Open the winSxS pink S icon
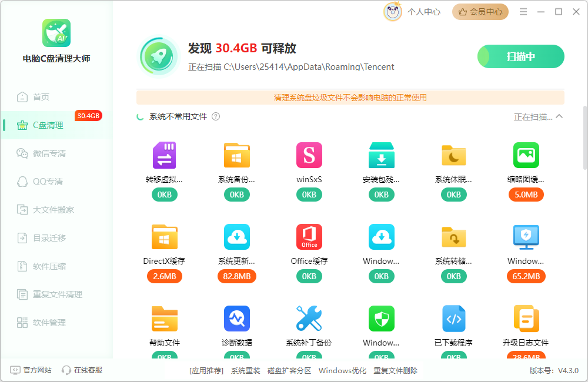588x382 pixels. (x=309, y=155)
